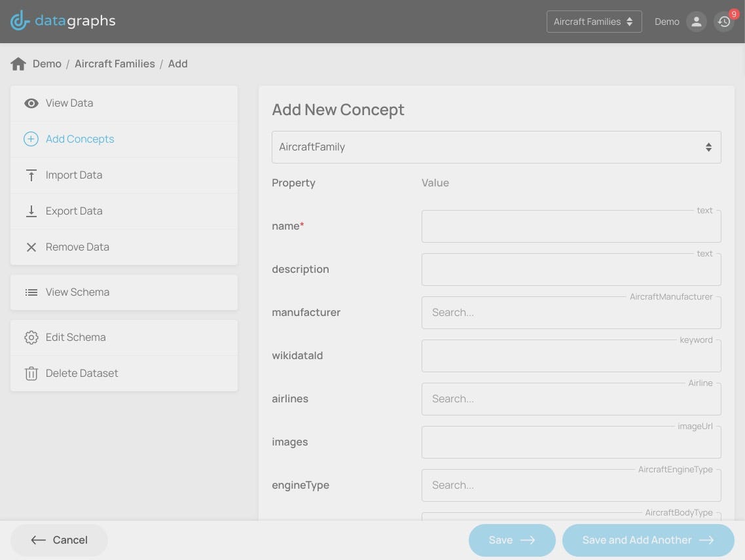This screenshot has width=745, height=560.
Task: Click the plus circle Add Concepts icon
Action: pyautogui.click(x=31, y=139)
